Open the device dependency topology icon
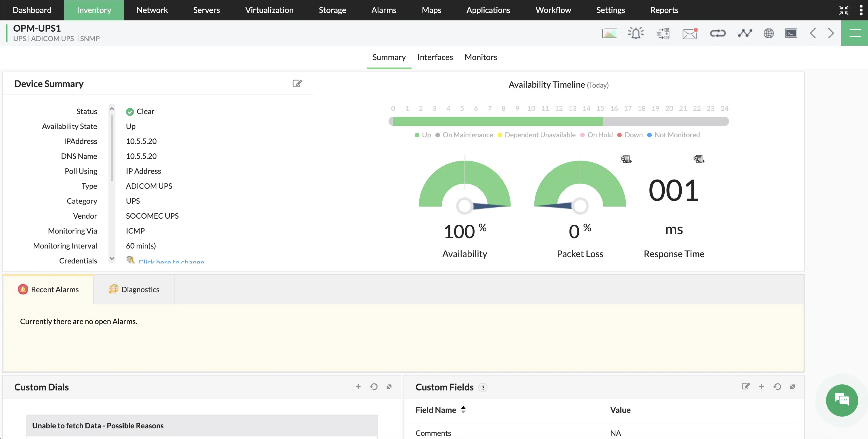 [x=663, y=33]
